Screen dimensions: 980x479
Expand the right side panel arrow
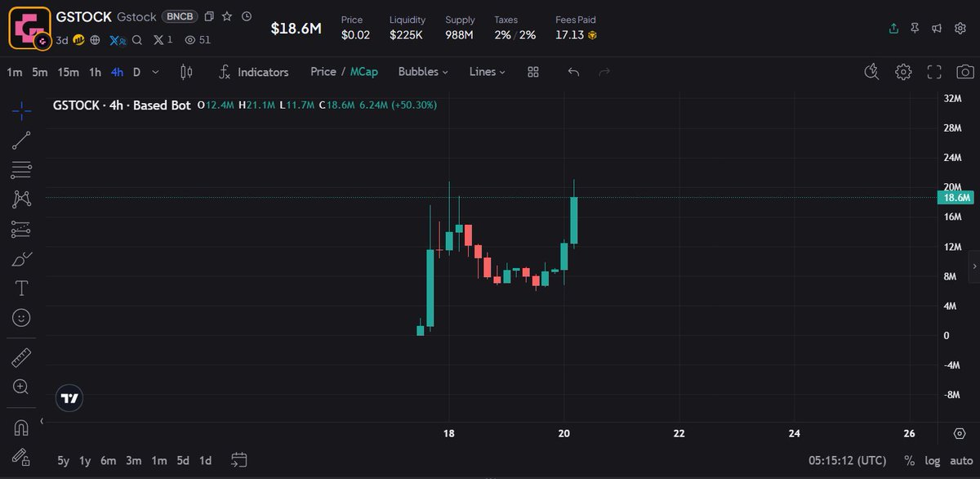tap(974, 267)
